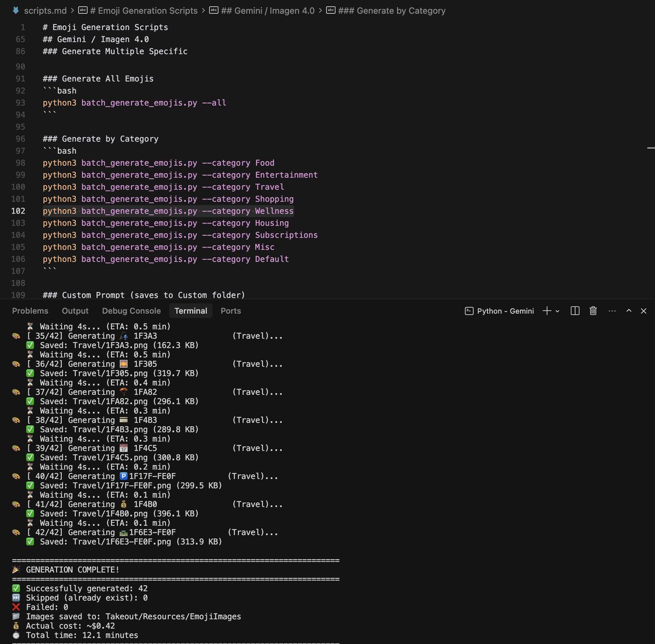Click 'Actual cost: ~$0.42' line
Screen dimensions: 655x644
click(x=63, y=626)
